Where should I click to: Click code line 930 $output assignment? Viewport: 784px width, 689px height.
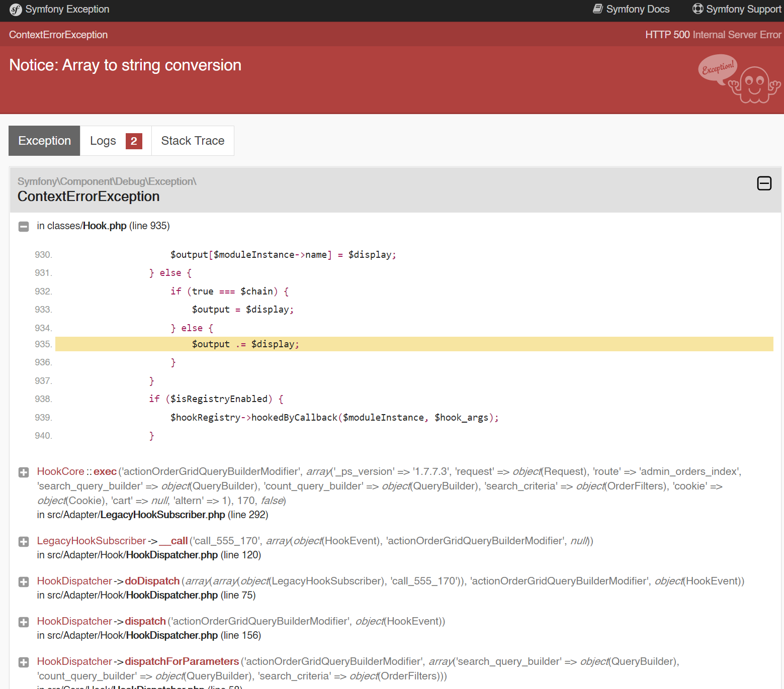tap(283, 255)
